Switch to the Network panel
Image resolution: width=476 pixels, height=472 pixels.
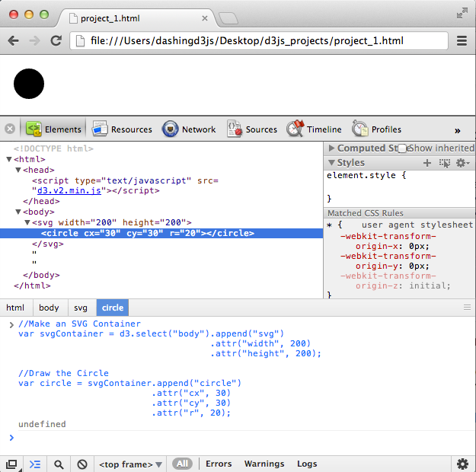[x=189, y=129]
